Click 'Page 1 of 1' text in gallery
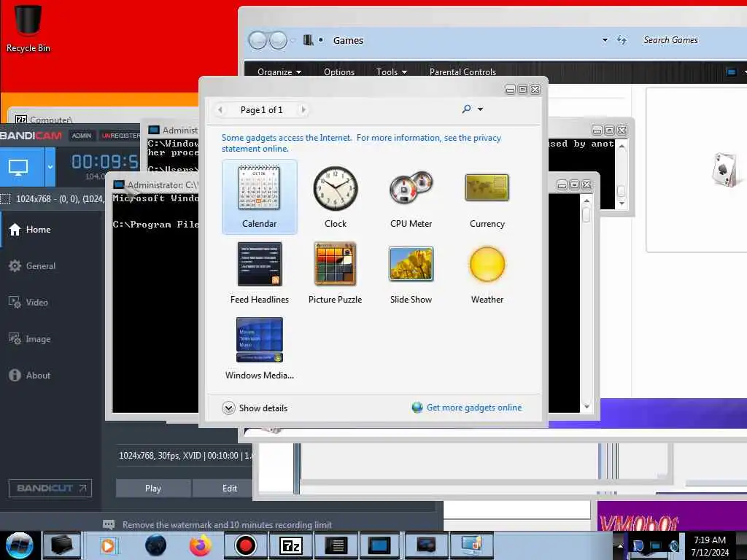Image resolution: width=747 pixels, height=560 pixels. [262, 110]
